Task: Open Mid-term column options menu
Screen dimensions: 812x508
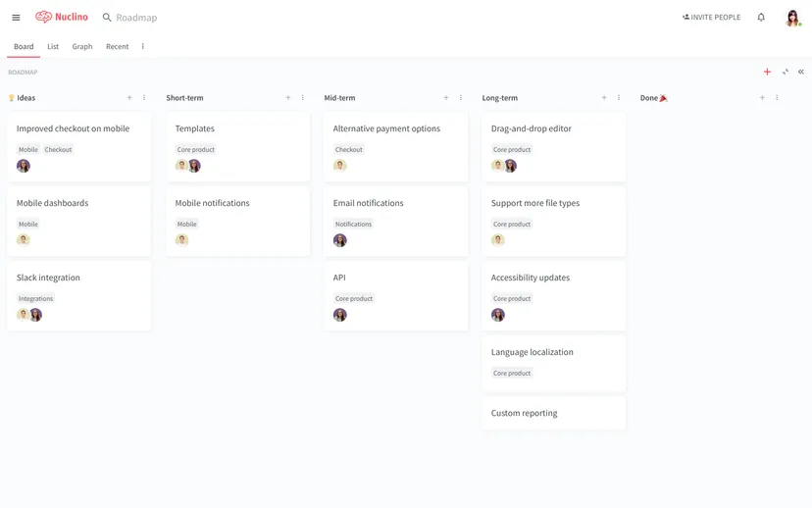Action: [x=460, y=97]
